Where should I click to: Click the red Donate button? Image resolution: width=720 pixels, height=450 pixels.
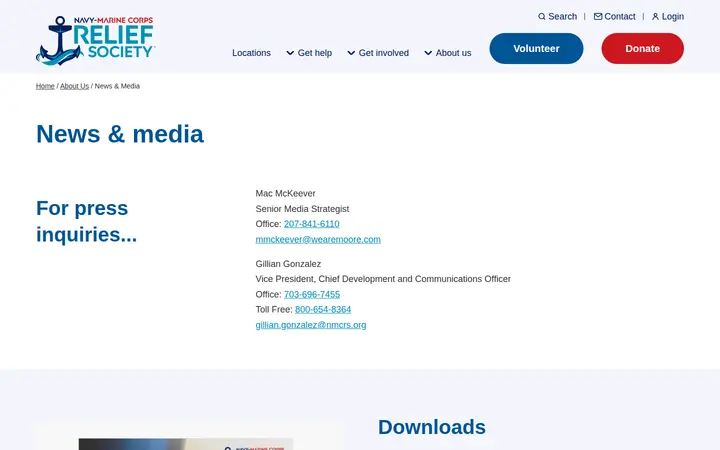(642, 48)
